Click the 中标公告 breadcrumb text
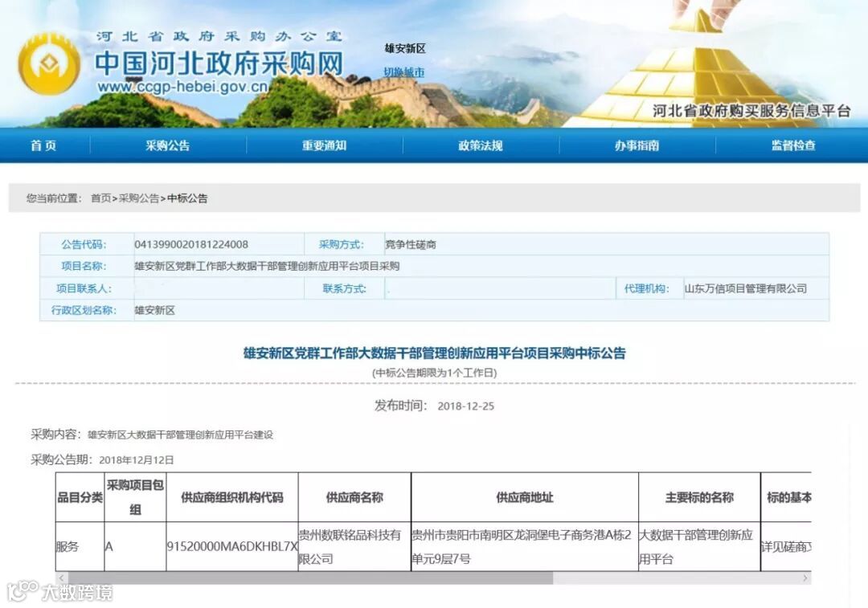 tap(187, 198)
